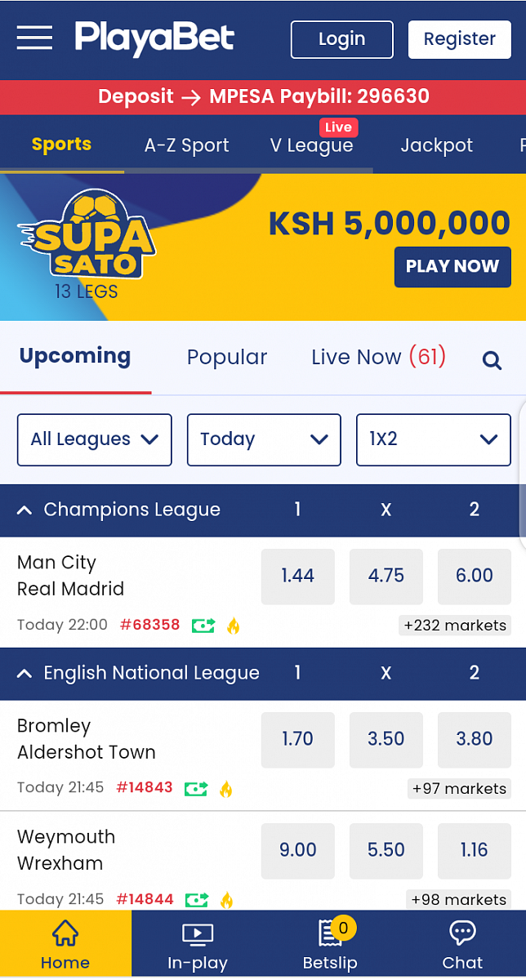Open the Home tab icon
The height and width of the screenshot is (980, 526).
click(x=65, y=933)
